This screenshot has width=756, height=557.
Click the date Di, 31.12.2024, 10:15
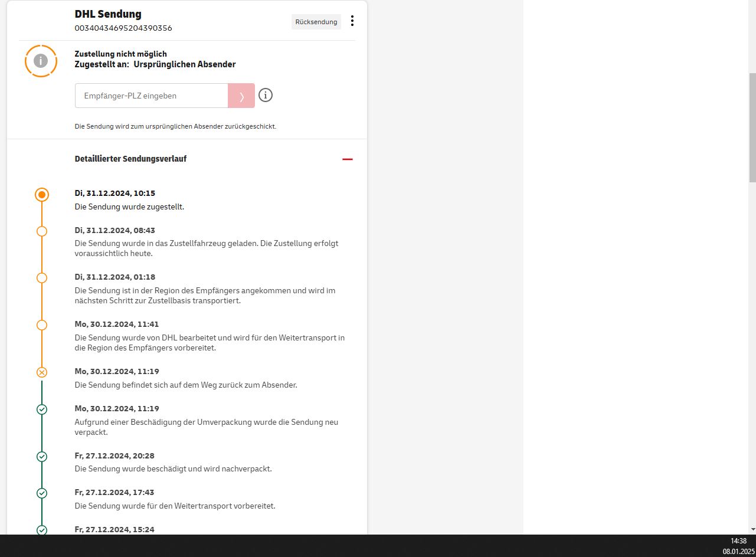pos(115,193)
